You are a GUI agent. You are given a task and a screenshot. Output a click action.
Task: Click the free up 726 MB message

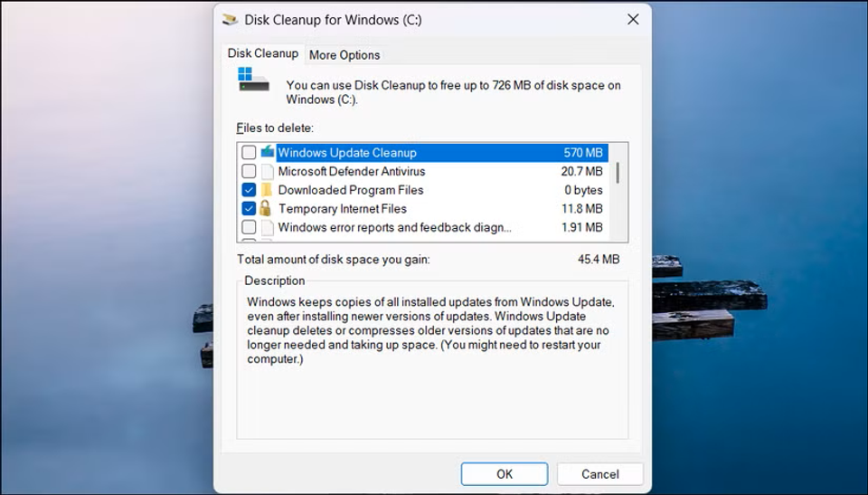click(x=453, y=92)
